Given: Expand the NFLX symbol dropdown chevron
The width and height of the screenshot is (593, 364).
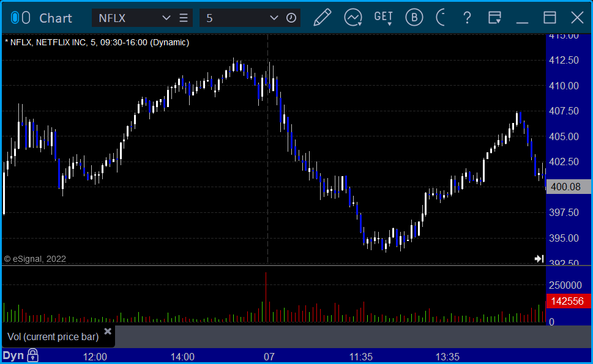Looking at the screenshot, I should pos(166,18).
